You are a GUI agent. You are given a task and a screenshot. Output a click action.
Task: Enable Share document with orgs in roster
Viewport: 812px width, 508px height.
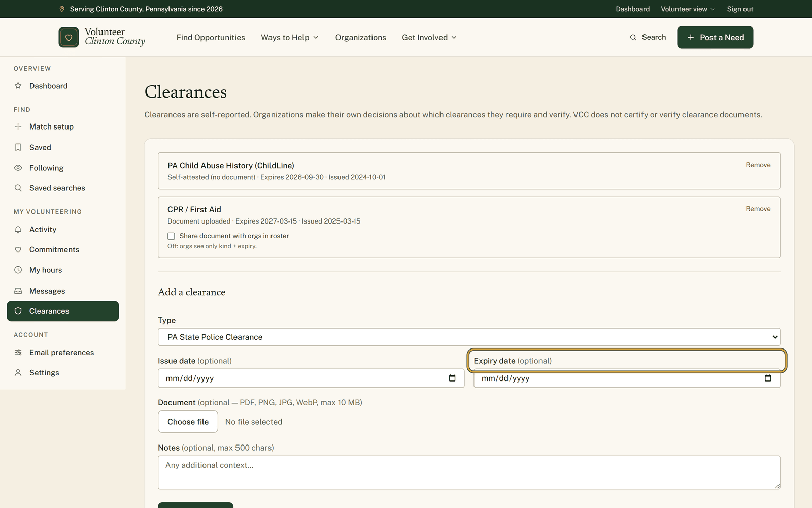(171, 236)
